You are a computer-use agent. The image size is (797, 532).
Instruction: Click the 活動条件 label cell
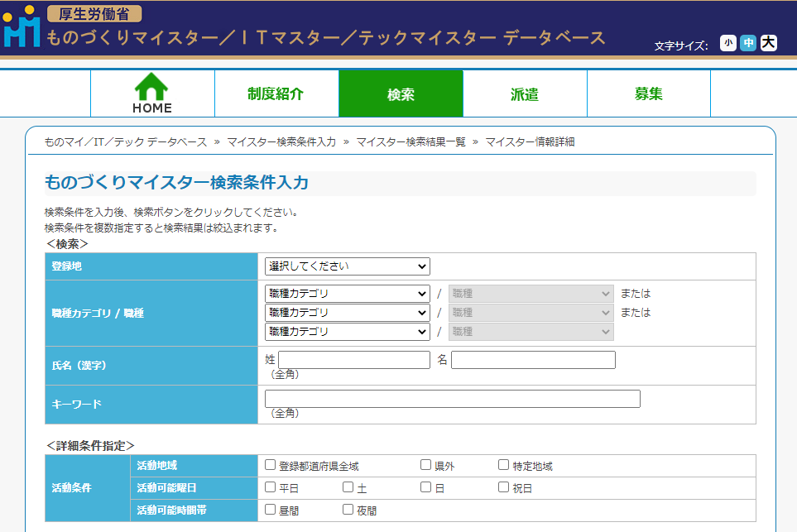(88, 488)
